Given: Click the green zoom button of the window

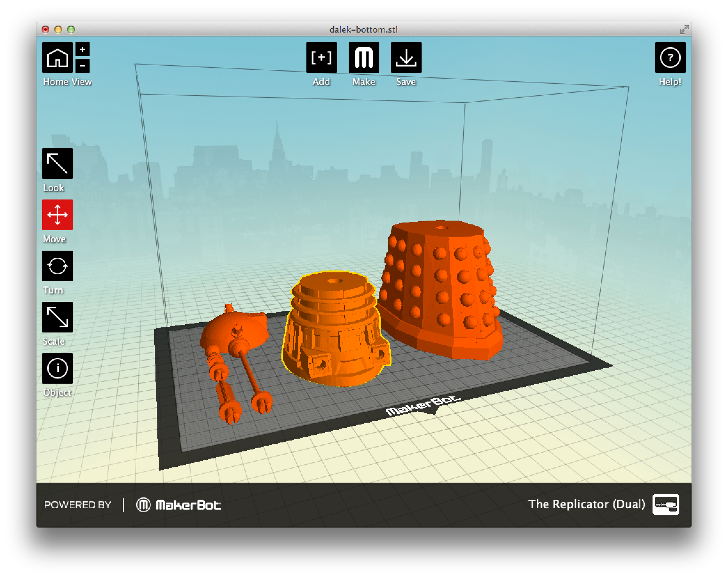Looking at the screenshot, I should 71,30.
